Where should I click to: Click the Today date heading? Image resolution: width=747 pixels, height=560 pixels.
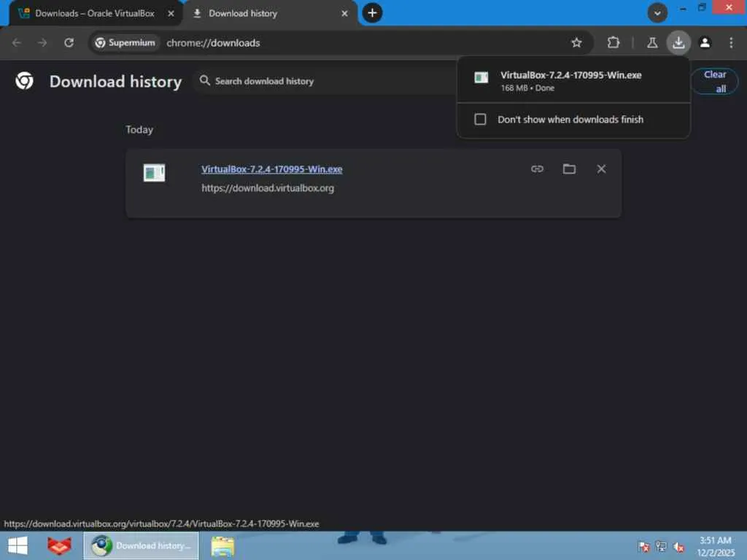pos(139,130)
